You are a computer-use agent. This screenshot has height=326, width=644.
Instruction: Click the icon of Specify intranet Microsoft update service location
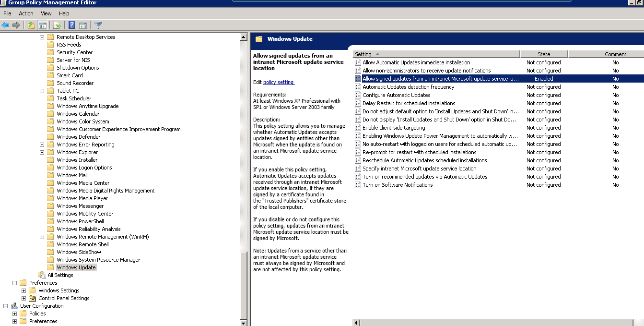coord(358,169)
